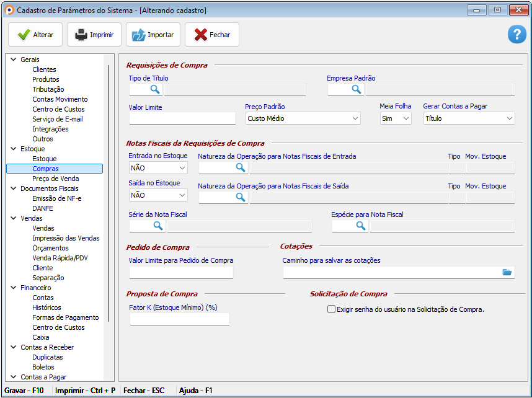Click the Valor Limite input field

[182, 118]
